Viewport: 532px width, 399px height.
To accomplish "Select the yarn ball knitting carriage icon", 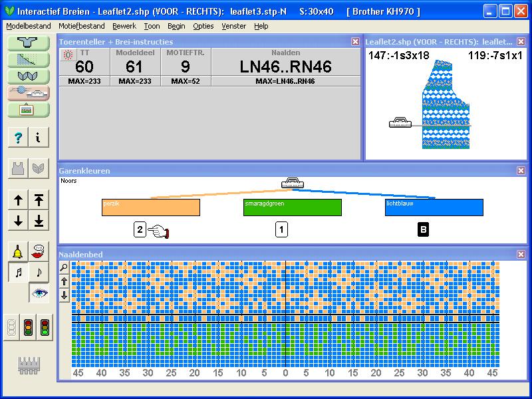I will [28, 93].
